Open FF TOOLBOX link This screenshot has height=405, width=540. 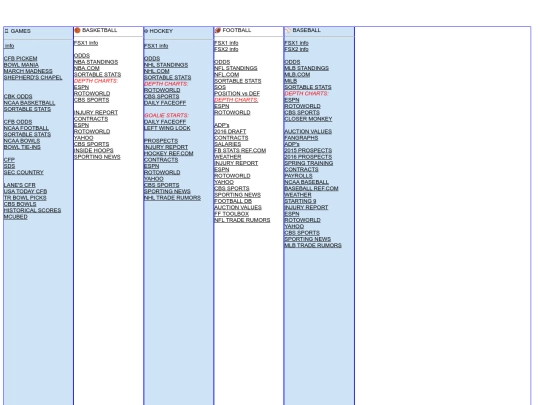[x=231, y=214]
